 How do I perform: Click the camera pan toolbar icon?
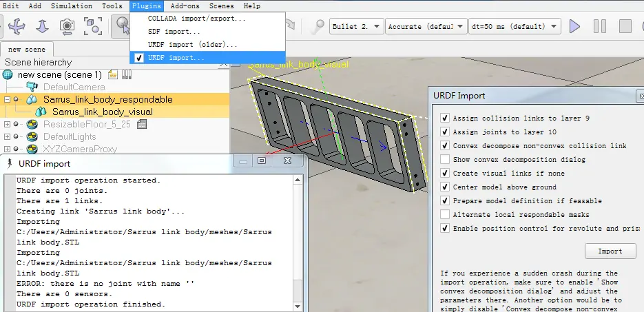coord(15,26)
